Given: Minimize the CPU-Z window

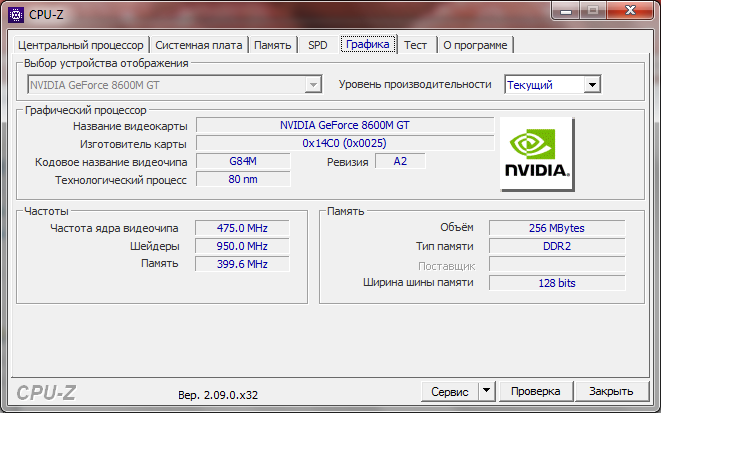Looking at the screenshot, I should point(566,11).
